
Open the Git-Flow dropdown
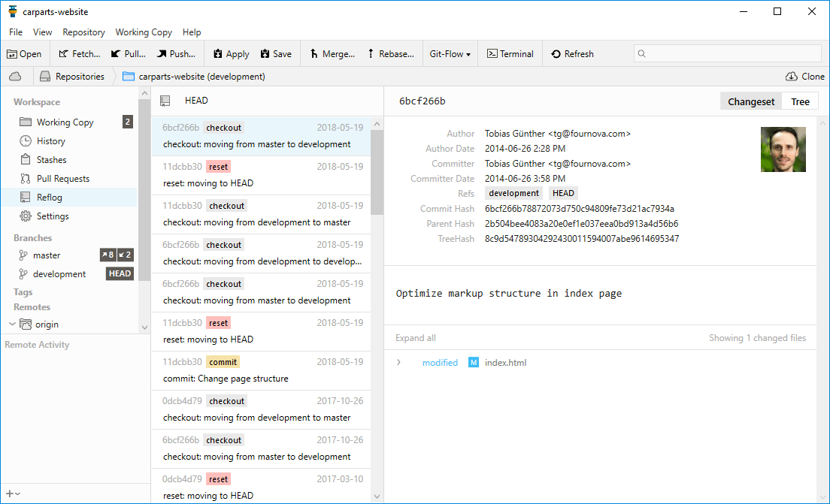click(x=450, y=54)
